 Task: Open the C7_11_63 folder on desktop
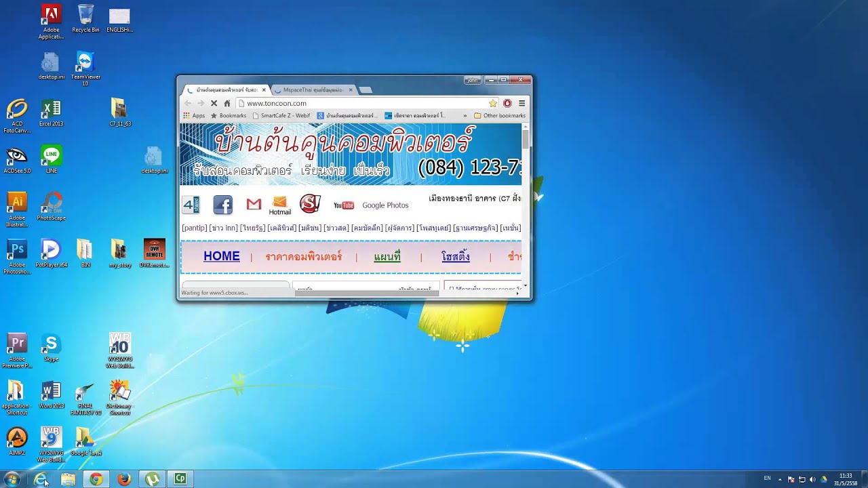coord(120,113)
